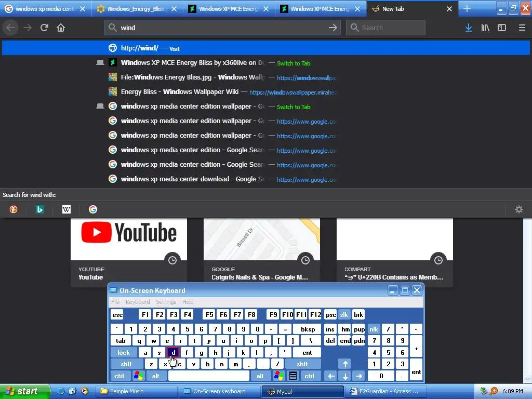The width and height of the screenshot is (532, 399).
Task: Open the On-Screen Keyboard Help menu
Action: pos(188,302)
